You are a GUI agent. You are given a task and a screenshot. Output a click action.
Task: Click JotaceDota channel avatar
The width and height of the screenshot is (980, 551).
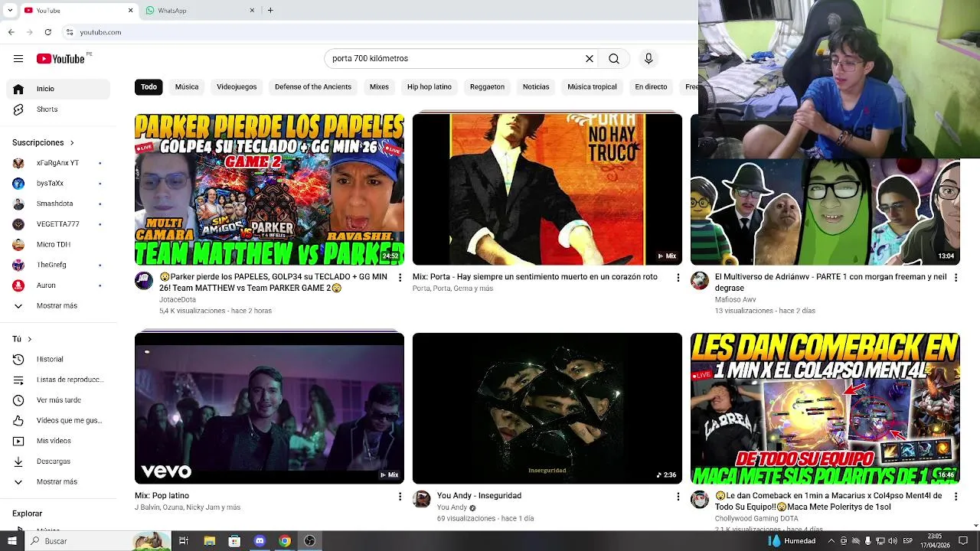(x=144, y=281)
